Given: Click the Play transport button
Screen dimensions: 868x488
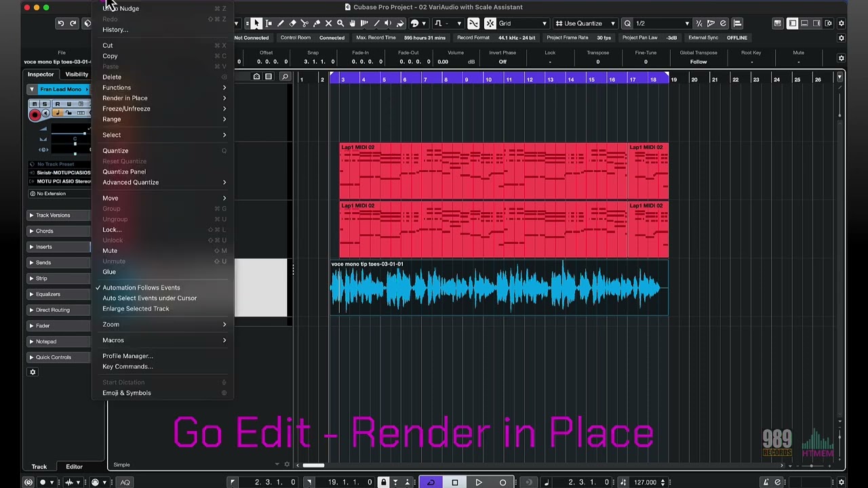Looking at the screenshot, I should 479,482.
